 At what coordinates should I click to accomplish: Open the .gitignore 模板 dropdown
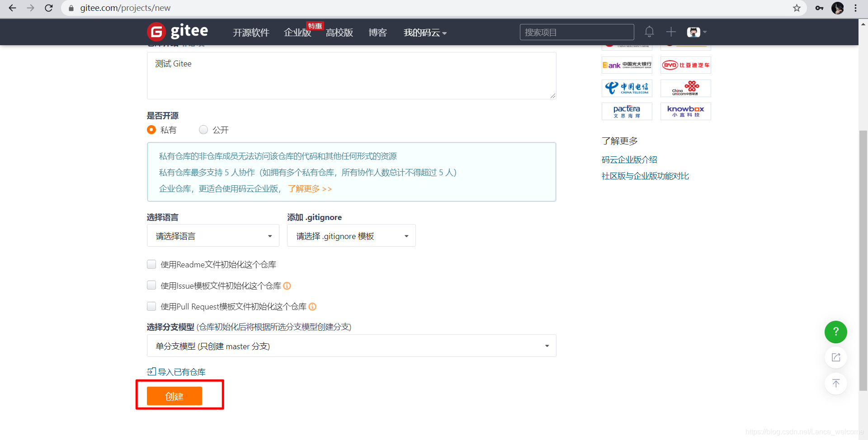point(351,235)
